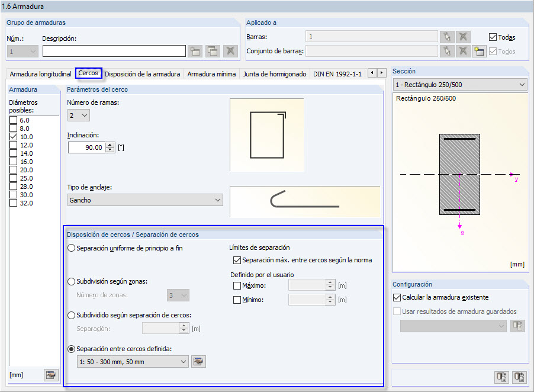Viewport: 534px width, 392px height.
Task: Open Disposición de la armadura tab
Action: 142,74
